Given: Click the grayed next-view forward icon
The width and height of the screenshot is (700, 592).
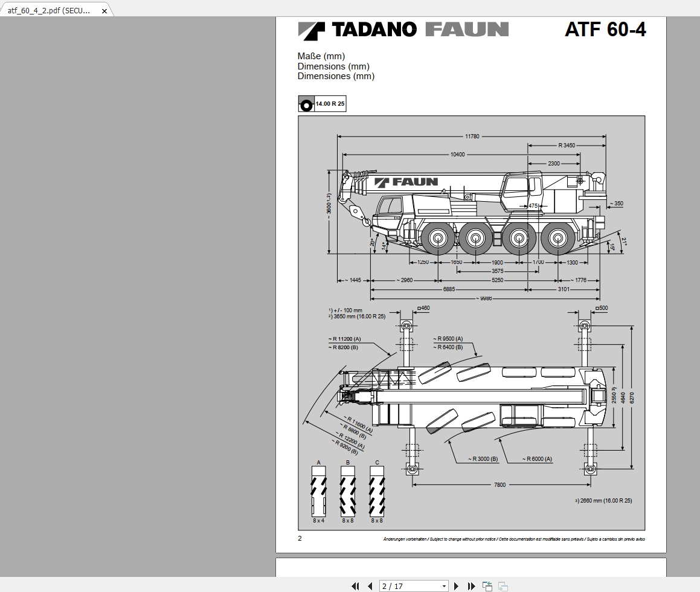Looking at the screenshot, I should point(502,586).
